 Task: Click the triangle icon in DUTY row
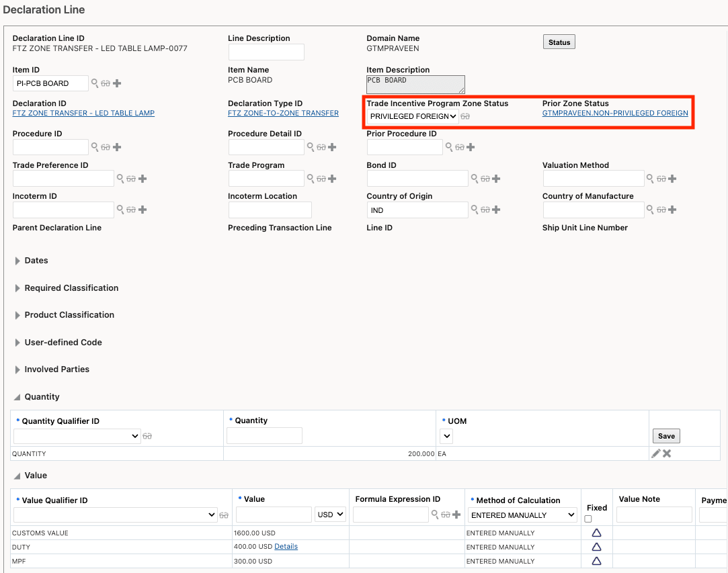(x=596, y=547)
